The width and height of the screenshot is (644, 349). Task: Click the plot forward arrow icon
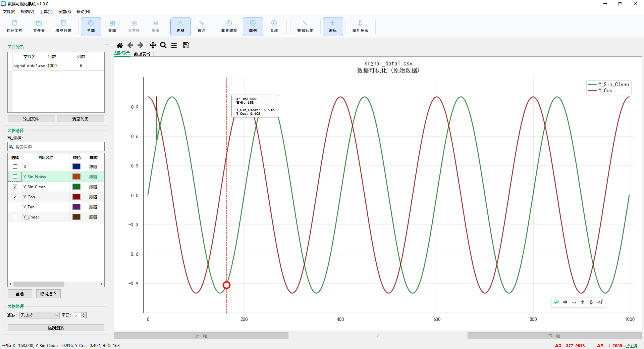[x=141, y=45]
